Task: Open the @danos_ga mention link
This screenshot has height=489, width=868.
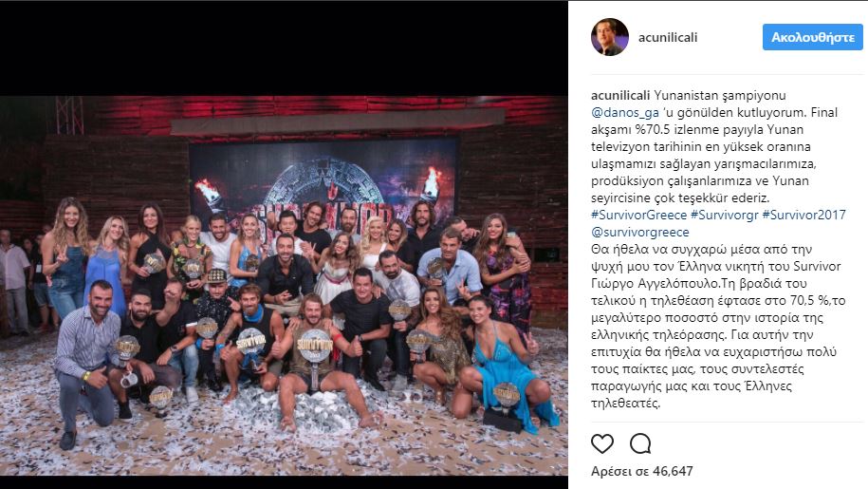Action: (x=625, y=112)
